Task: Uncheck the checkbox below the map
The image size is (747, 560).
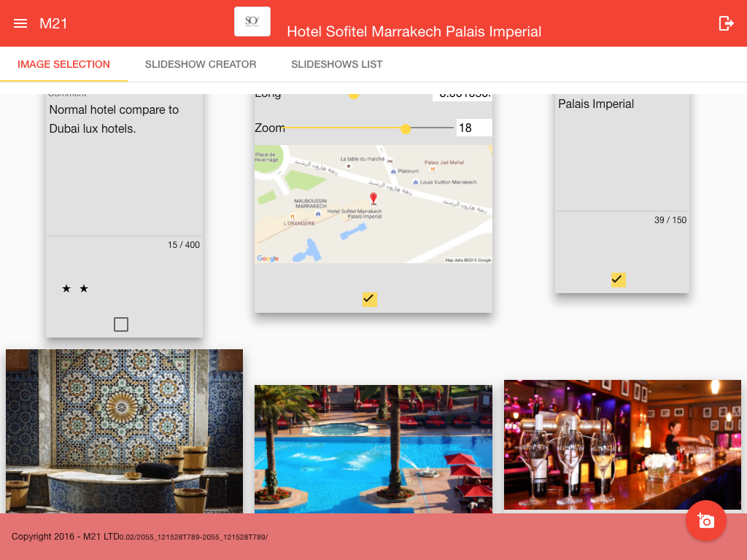Action: coord(369,299)
